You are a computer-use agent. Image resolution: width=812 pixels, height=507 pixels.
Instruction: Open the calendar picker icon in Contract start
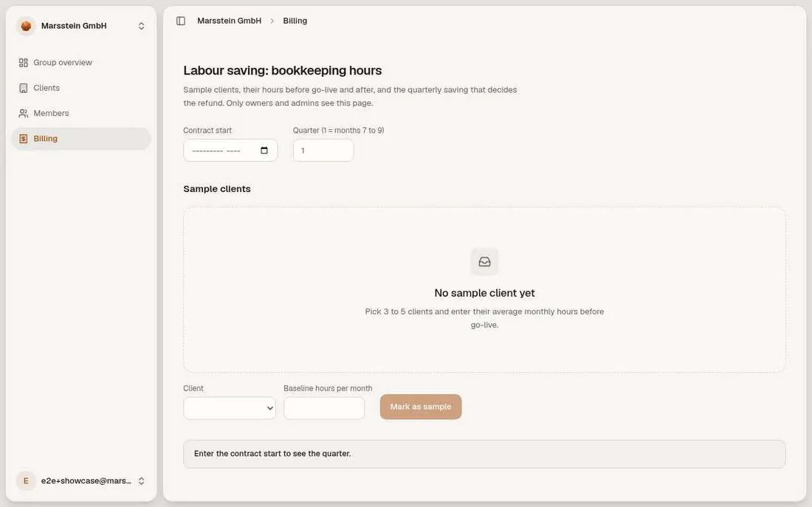tap(264, 151)
